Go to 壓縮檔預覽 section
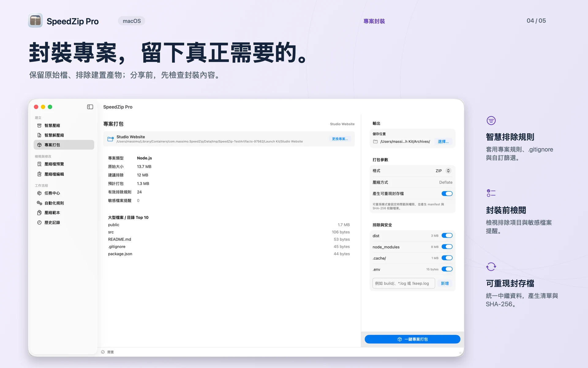Viewport: 588px width, 368px height. point(64,164)
